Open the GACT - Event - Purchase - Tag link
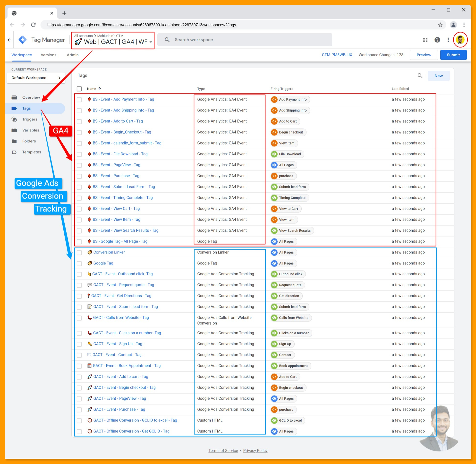This screenshot has height=464, width=476. (119, 409)
